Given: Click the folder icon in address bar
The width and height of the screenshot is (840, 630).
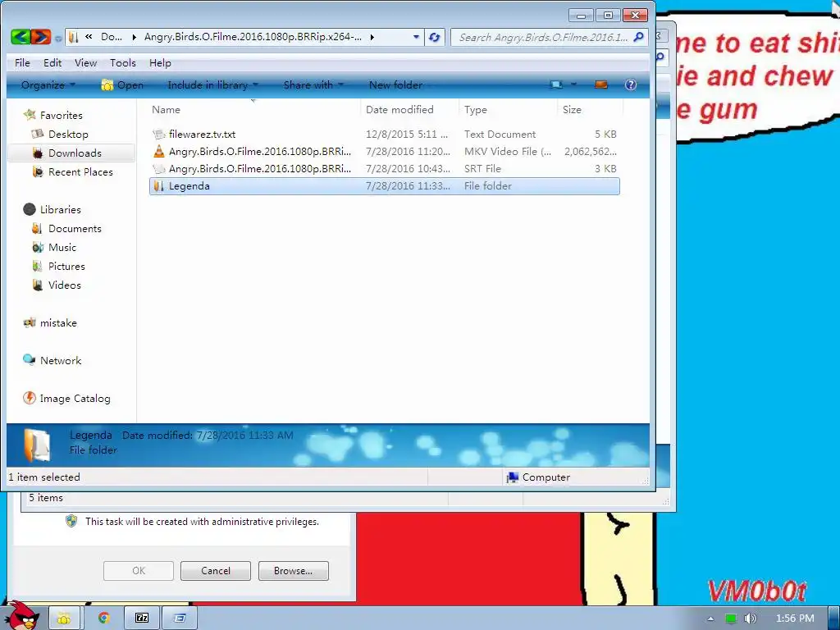Looking at the screenshot, I should tap(75, 37).
